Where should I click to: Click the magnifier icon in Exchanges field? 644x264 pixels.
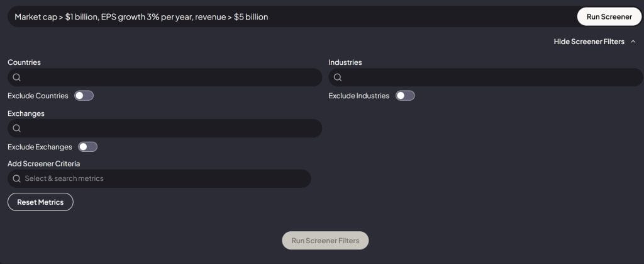(x=17, y=129)
